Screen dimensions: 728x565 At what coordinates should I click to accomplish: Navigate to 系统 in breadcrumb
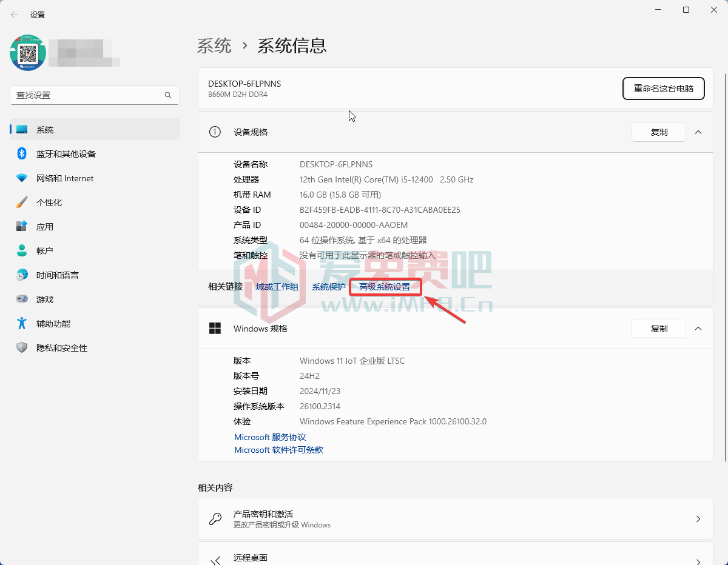(215, 45)
